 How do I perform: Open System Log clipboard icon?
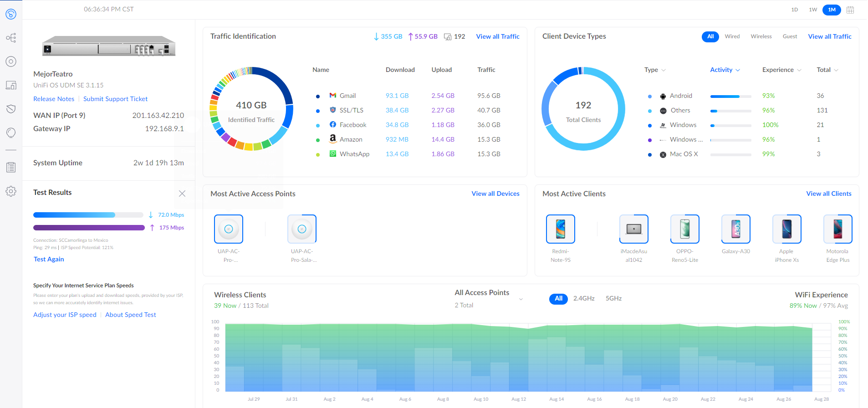11,168
